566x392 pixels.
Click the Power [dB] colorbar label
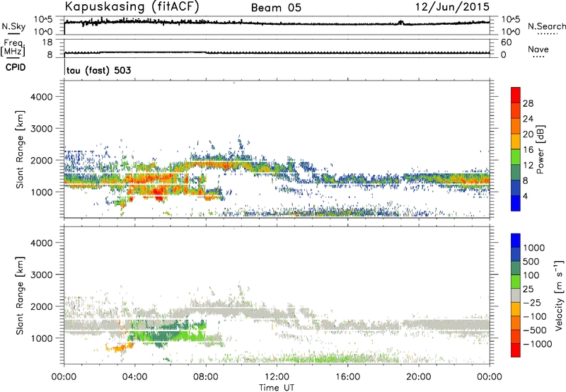pyautogui.click(x=540, y=149)
